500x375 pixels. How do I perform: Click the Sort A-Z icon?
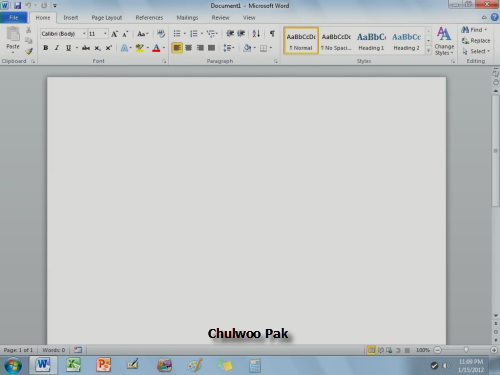256,33
